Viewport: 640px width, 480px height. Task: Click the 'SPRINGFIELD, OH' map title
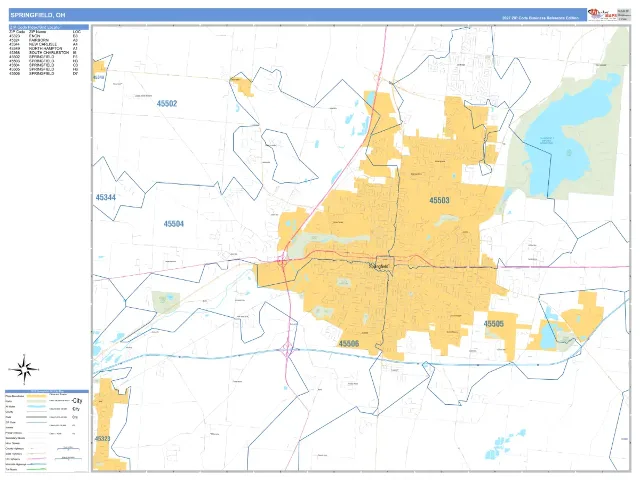(x=38, y=15)
